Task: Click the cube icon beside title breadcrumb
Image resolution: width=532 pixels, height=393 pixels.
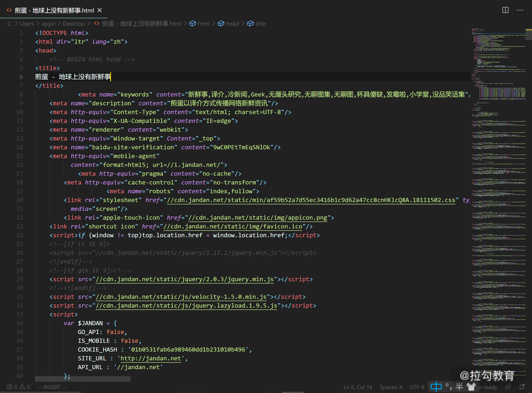Action: (x=250, y=24)
